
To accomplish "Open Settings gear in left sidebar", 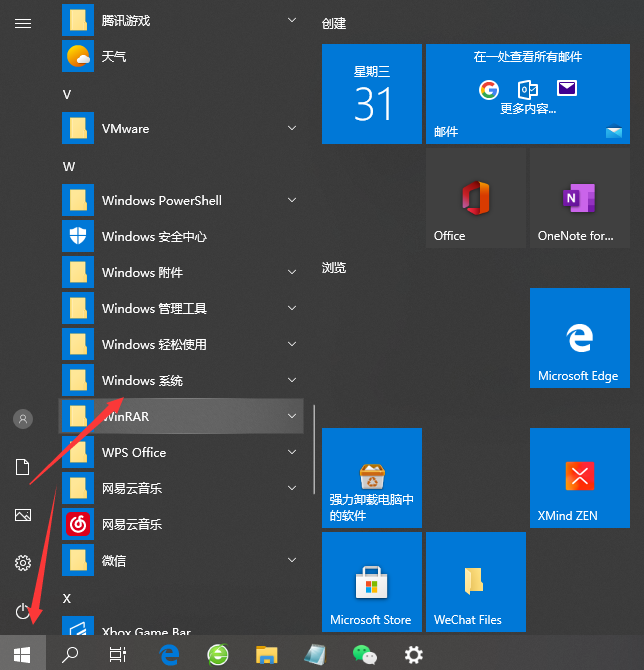I will coord(23,563).
